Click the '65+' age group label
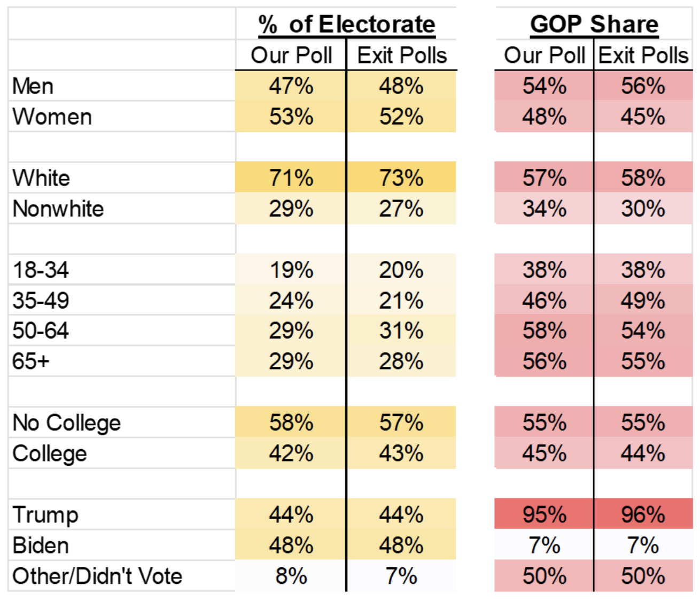The image size is (700, 601). [31, 361]
